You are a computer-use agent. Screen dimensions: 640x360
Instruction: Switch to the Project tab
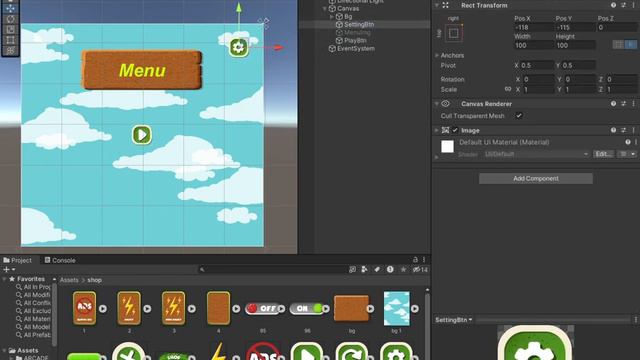click(18, 260)
